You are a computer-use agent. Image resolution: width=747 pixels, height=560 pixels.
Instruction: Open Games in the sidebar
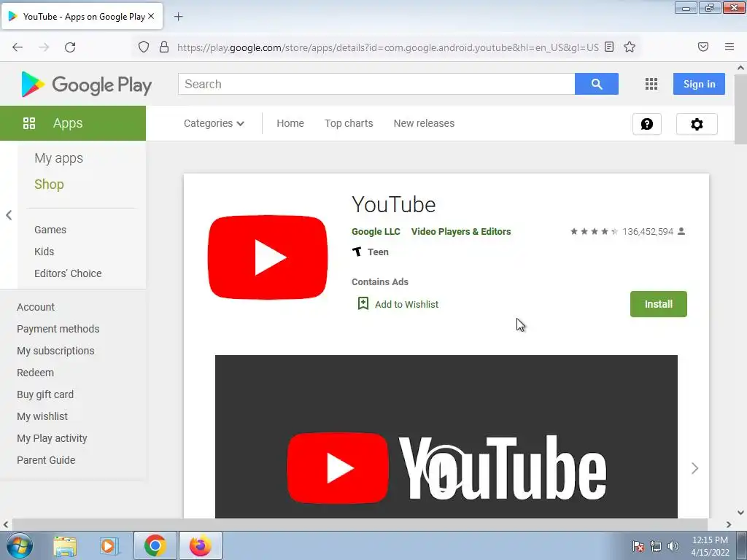[x=50, y=230]
